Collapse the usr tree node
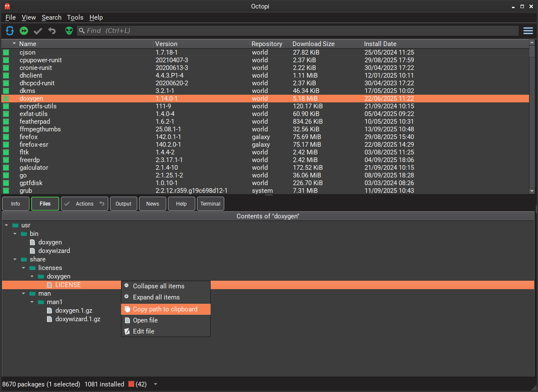 pyautogui.click(x=6, y=225)
